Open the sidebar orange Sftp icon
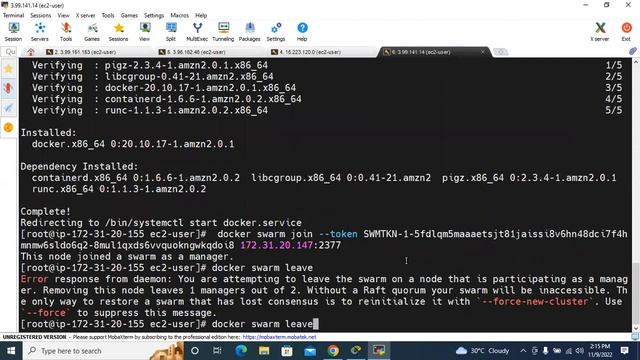 click(x=8, y=127)
